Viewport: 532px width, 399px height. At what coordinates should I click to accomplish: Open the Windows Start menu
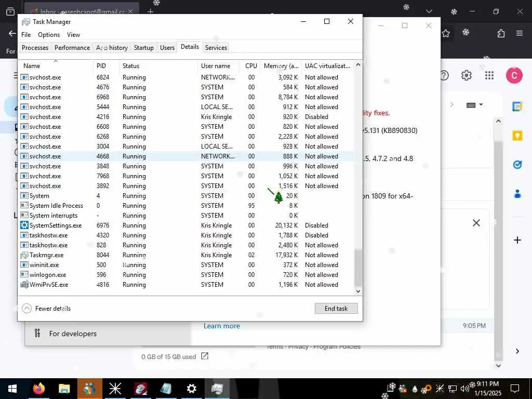[x=12, y=389]
